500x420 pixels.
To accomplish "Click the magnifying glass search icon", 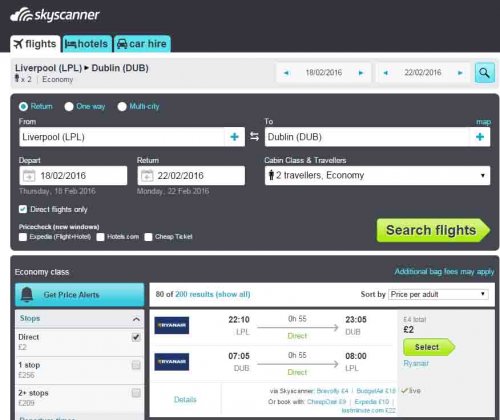I will [484, 73].
